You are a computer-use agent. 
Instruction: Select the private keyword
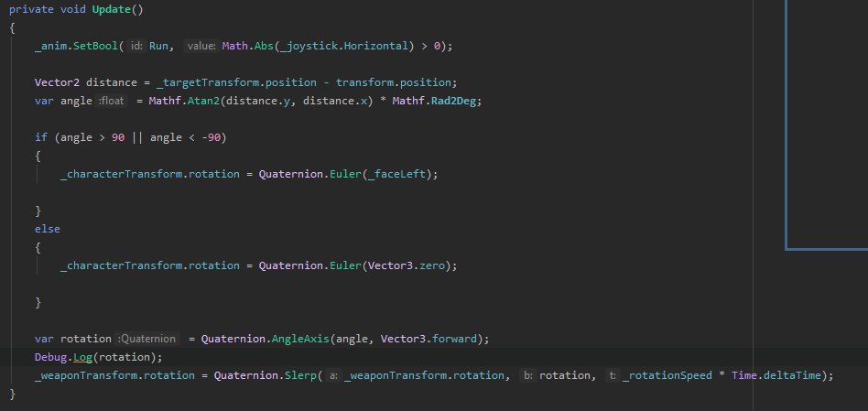click(31, 9)
